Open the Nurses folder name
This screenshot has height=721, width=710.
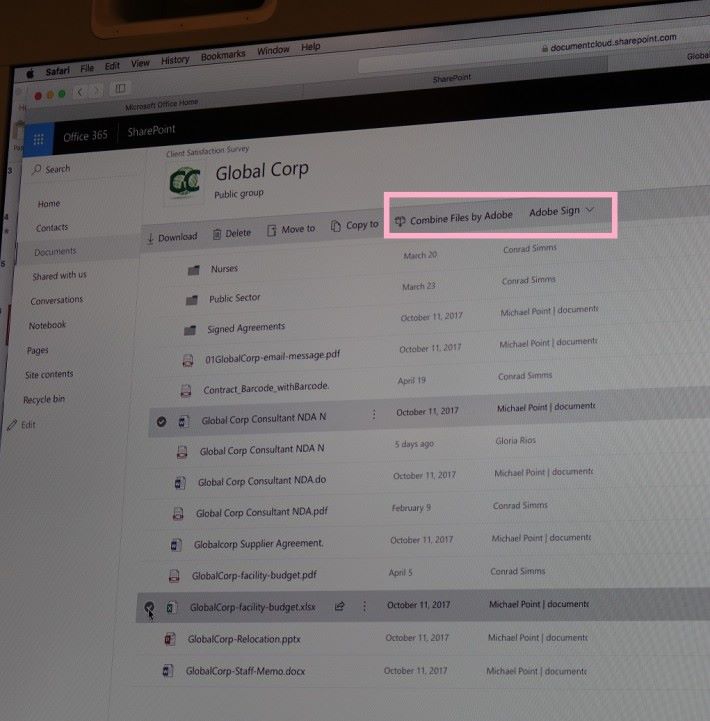click(224, 269)
